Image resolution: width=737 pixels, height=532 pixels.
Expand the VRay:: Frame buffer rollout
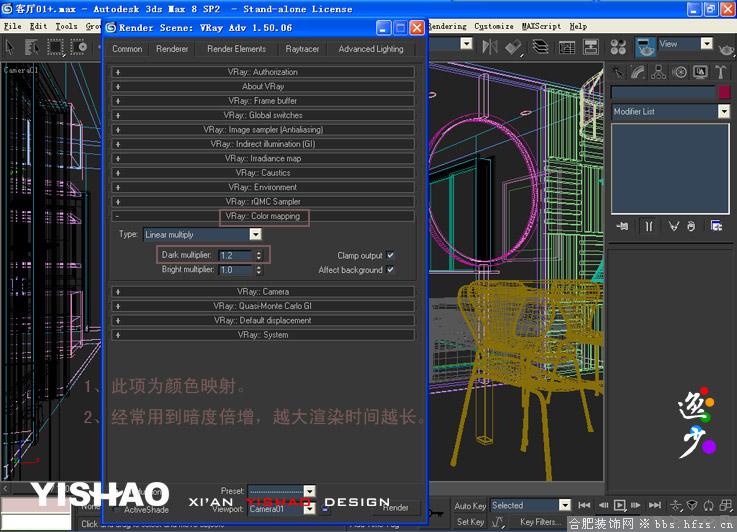click(263, 101)
